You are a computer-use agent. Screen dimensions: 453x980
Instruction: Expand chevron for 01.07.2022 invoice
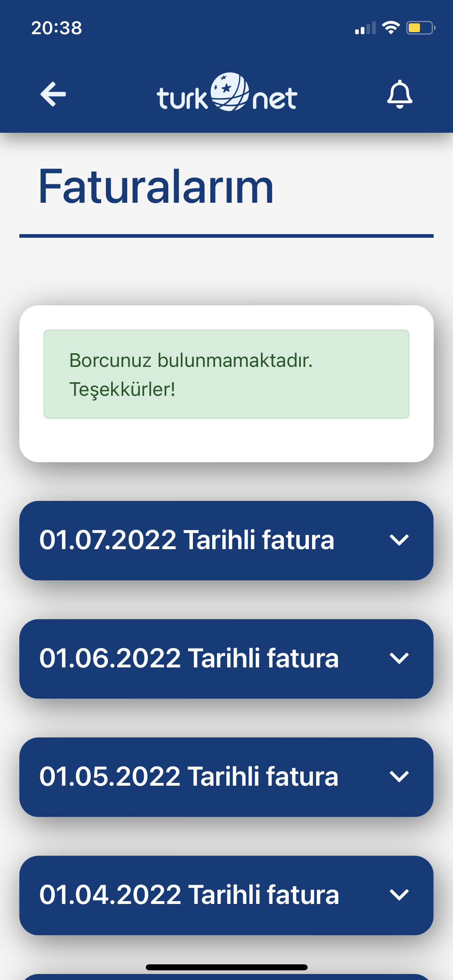point(399,540)
